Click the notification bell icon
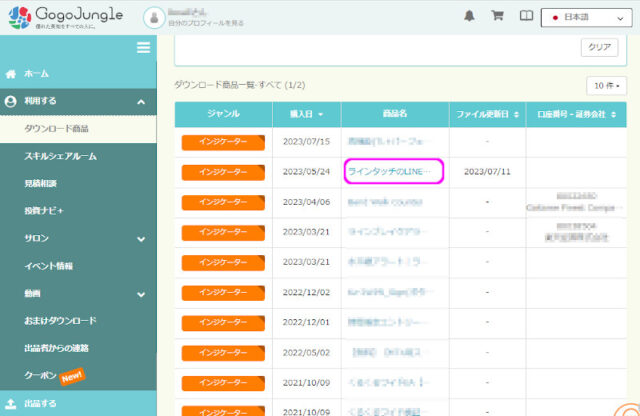 469,16
